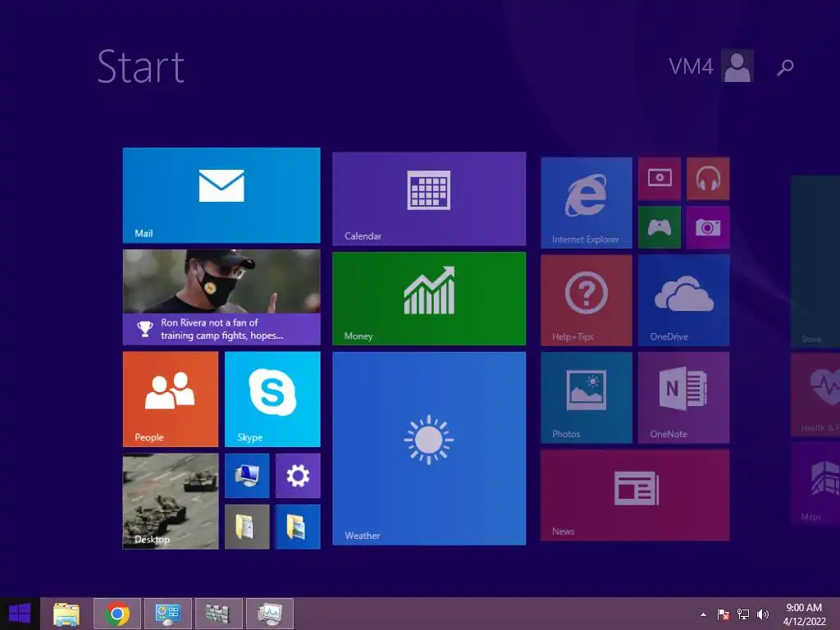Open the firewall brick-wall taskbar icon
The width and height of the screenshot is (840, 630).
[218, 614]
